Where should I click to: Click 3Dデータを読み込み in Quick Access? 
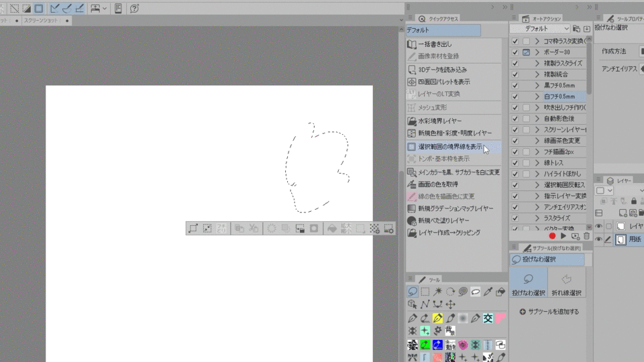(454, 69)
